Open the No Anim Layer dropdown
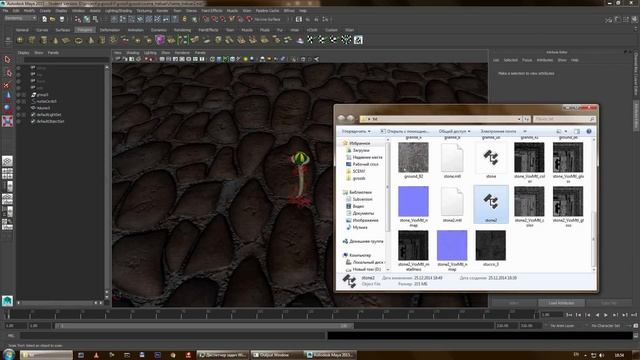Screen dimensions: 640x360 pos(562,326)
